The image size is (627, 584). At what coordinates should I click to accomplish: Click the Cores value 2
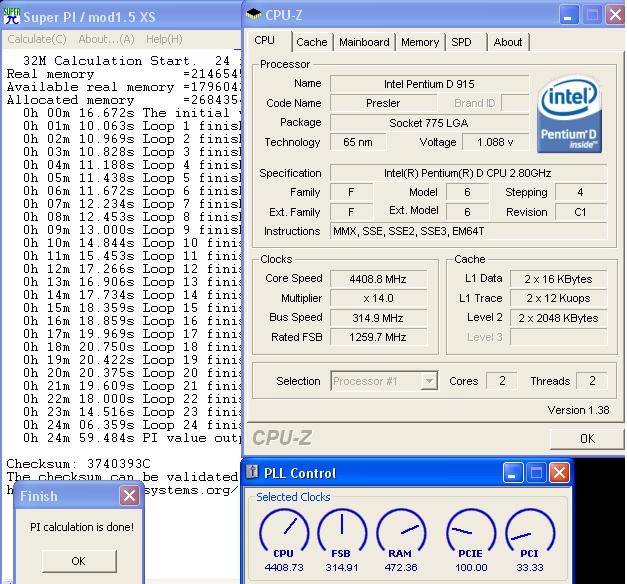tap(502, 380)
